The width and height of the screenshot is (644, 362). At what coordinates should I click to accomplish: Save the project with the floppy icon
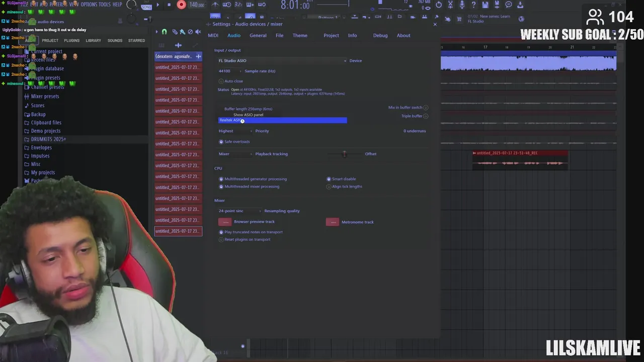485,5
